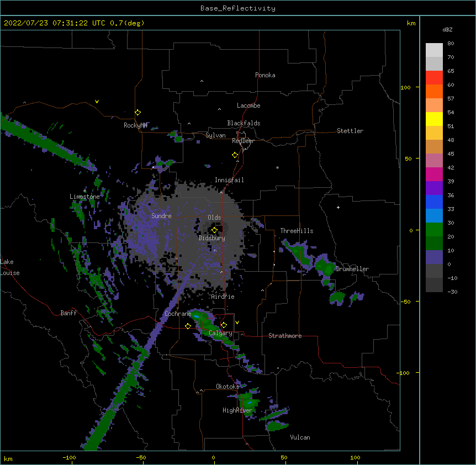Click the Lacombe town label

tap(248, 105)
